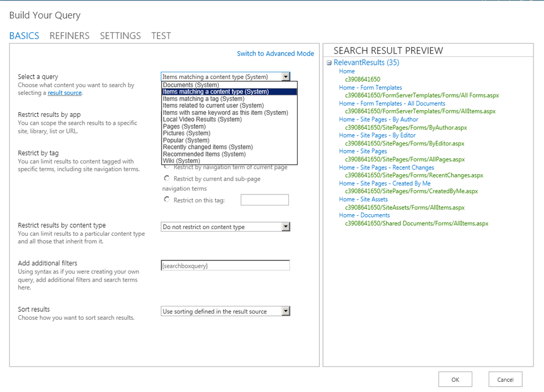Click the Restrict on this tag textbox
Viewport: 544px width, 392px height.
pyautogui.click(x=265, y=200)
